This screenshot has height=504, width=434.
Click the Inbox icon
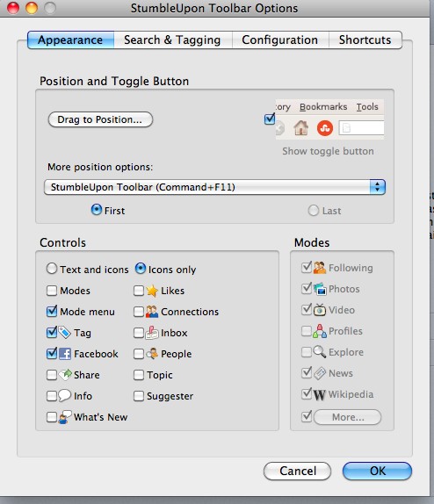point(152,333)
